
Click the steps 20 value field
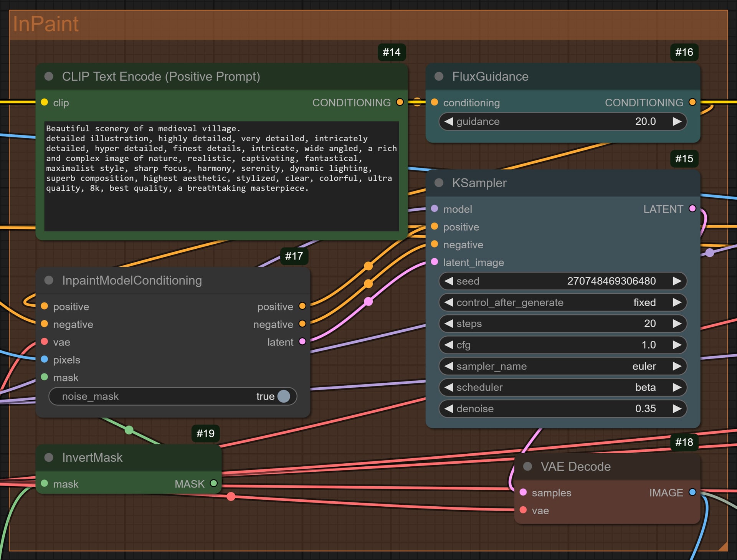pos(563,324)
